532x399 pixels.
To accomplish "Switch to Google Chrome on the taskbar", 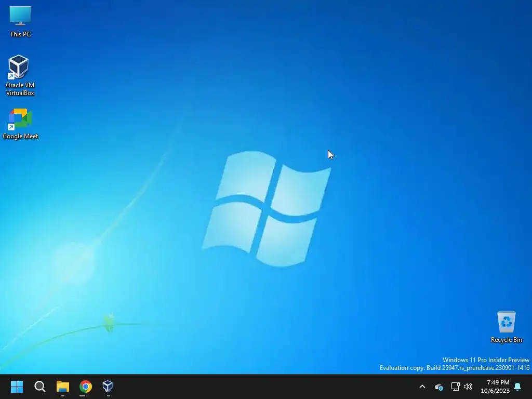I will click(x=86, y=387).
